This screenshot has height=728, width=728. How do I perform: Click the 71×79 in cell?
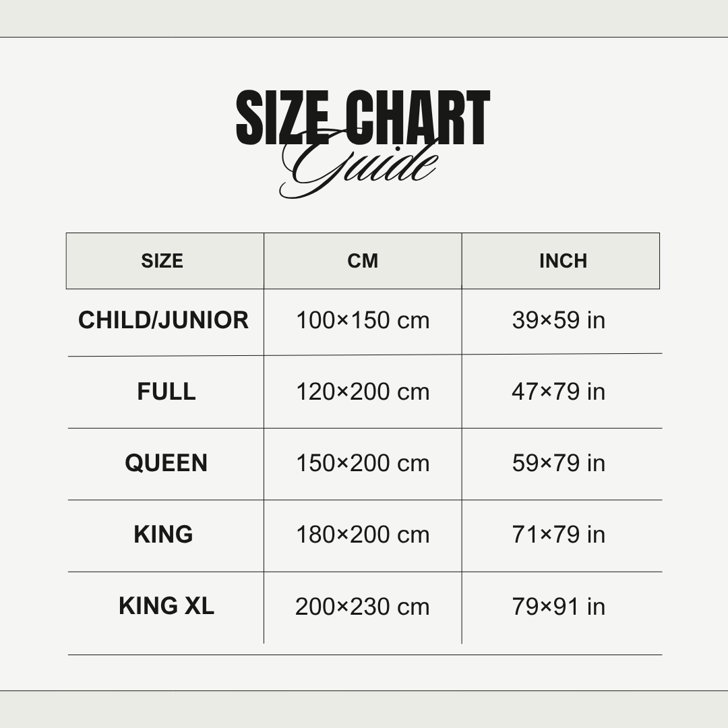click(559, 535)
